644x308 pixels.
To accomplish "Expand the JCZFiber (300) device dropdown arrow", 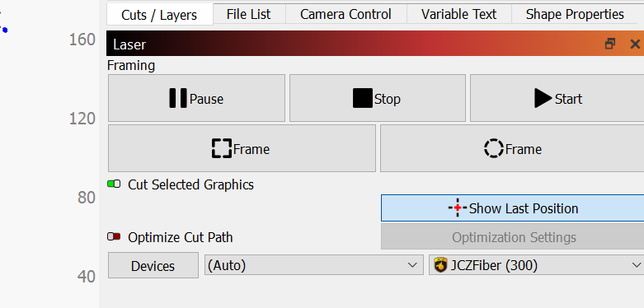I will pos(637,265).
